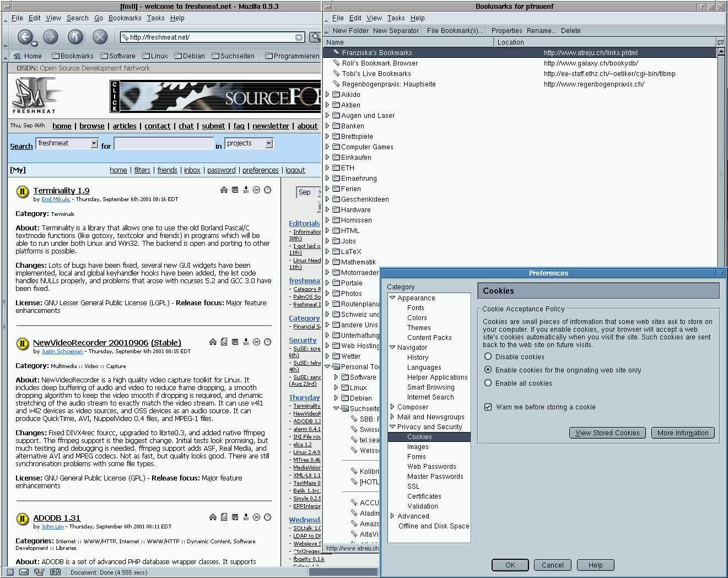This screenshot has width=728, height=578.
Task: Expand the Advanced category in Preferences
Action: pos(392,516)
